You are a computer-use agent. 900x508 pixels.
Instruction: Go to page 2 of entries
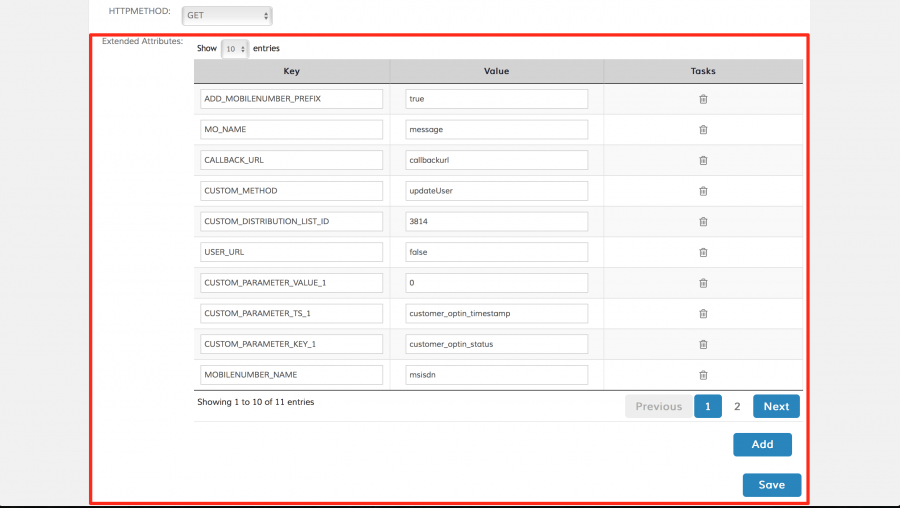(737, 406)
